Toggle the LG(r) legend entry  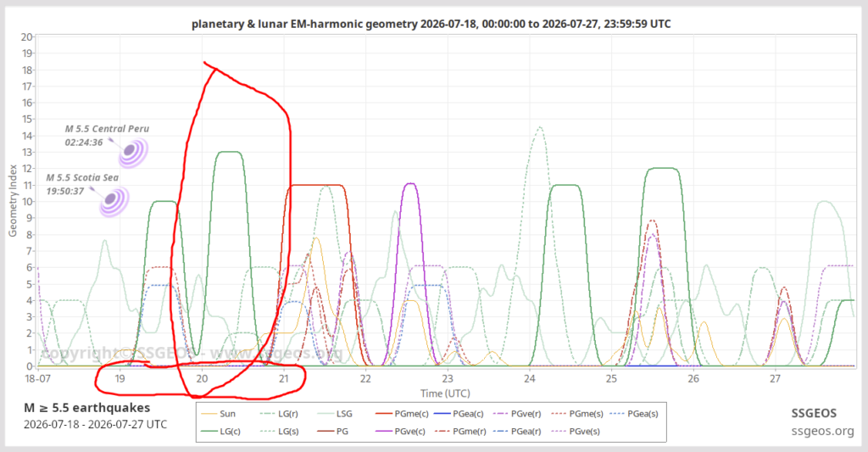pos(279,414)
